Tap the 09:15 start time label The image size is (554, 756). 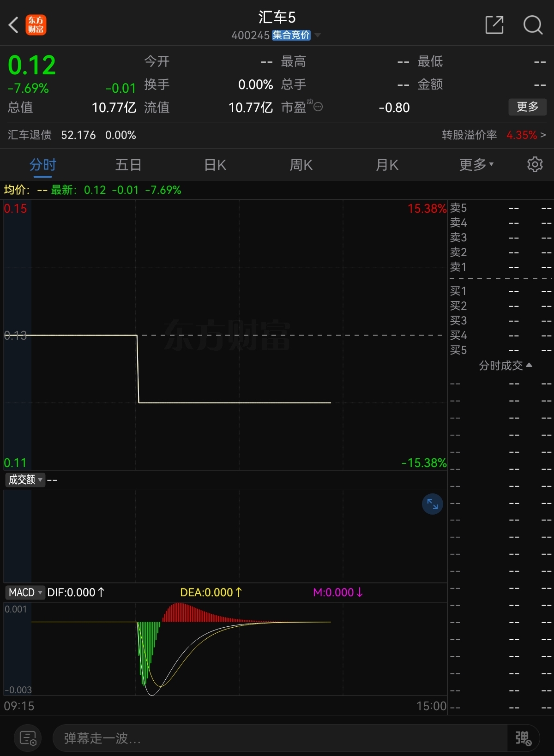(x=19, y=706)
